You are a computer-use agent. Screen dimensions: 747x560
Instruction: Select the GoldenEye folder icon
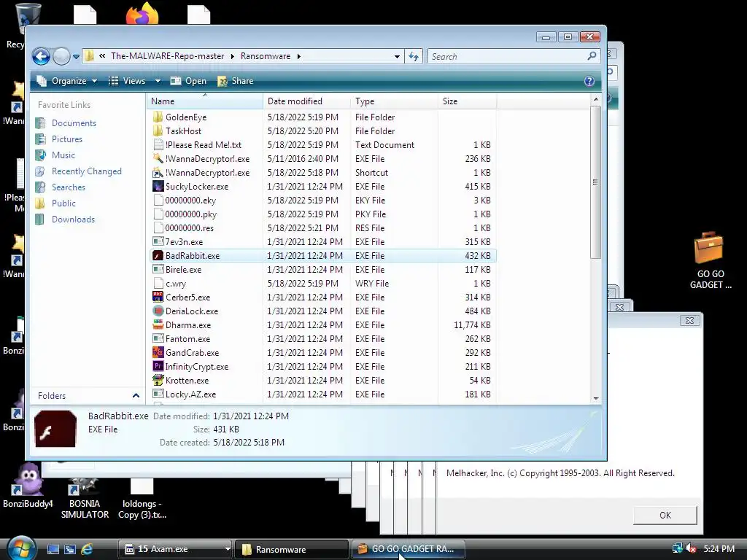pyautogui.click(x=158, y=117)
